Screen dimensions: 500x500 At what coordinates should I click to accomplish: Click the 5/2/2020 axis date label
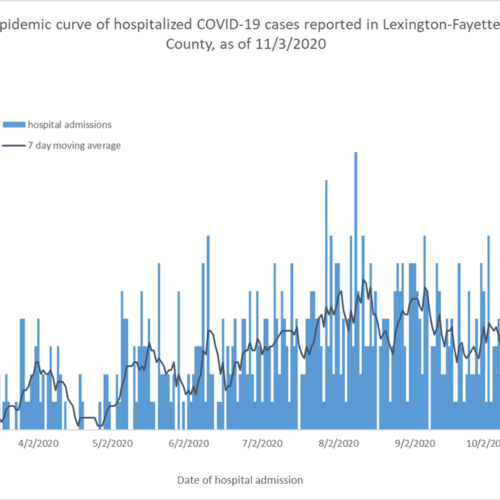pos(112,444)
